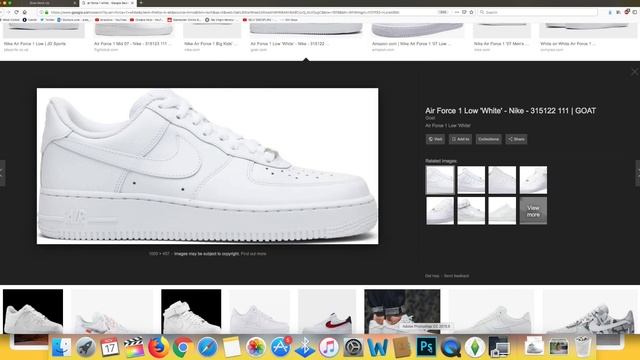Select the active Google Search tab
This screenshot has width=640, height=360.
coord(107,3)
